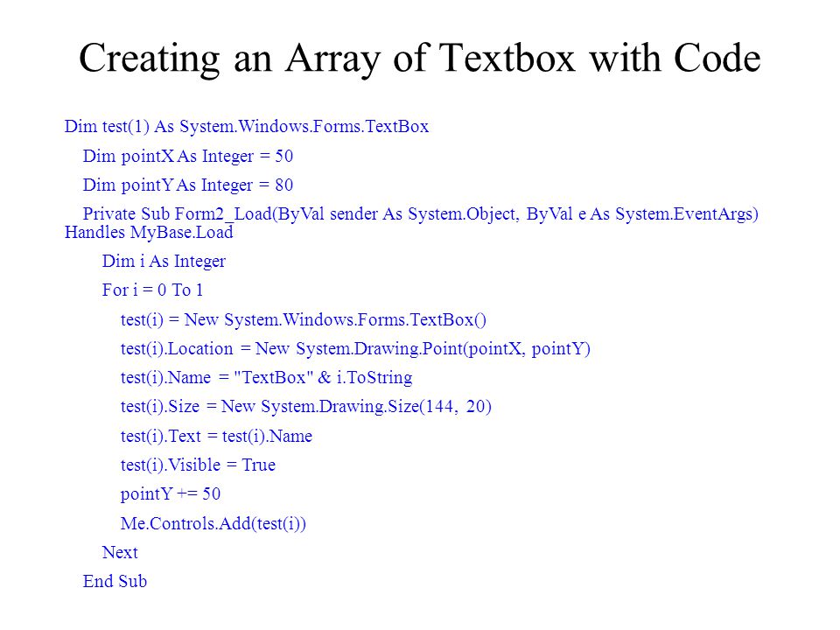The height and width of the screenshot is (630, 840).
Task: Click the line "pointY += 50"
Action: 171,493
